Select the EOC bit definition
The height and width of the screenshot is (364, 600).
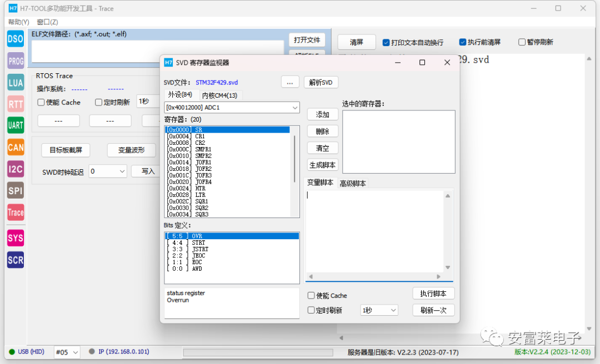232,262
